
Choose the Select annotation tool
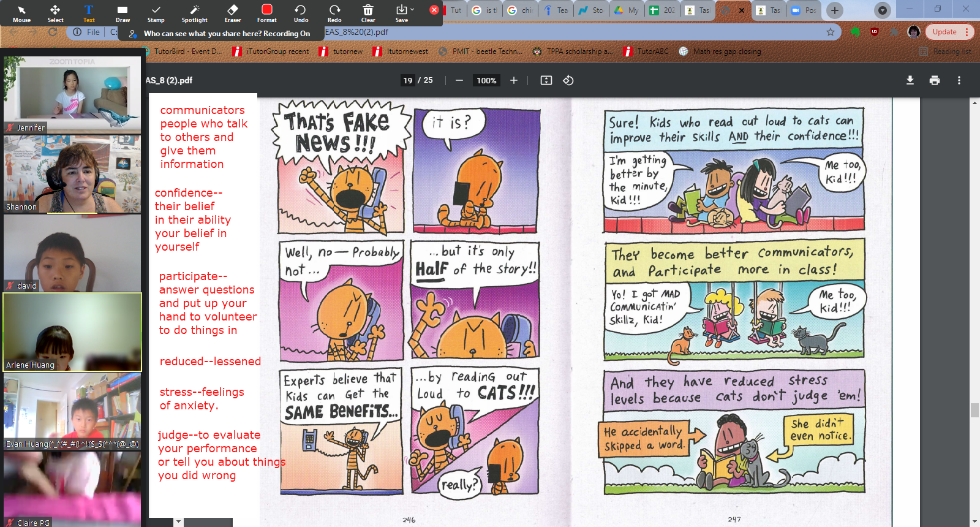point(55,13)
